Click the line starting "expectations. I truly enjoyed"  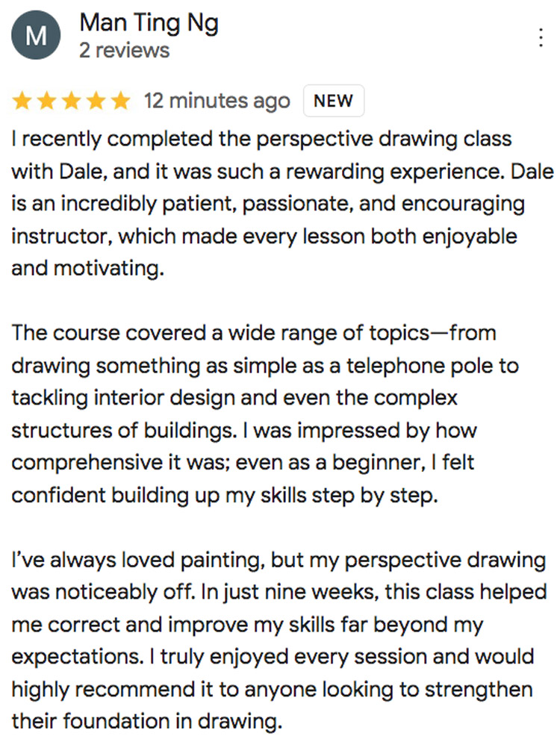273,658
